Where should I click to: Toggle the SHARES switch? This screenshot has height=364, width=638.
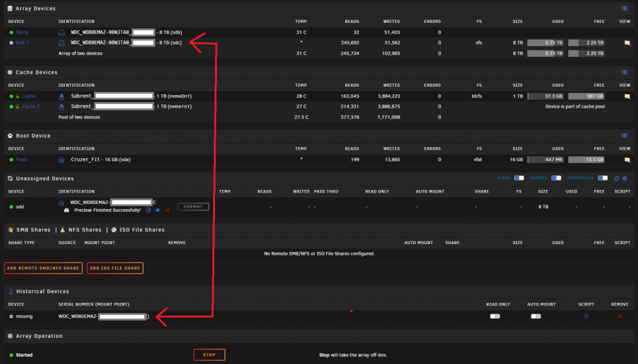(556, 178)
